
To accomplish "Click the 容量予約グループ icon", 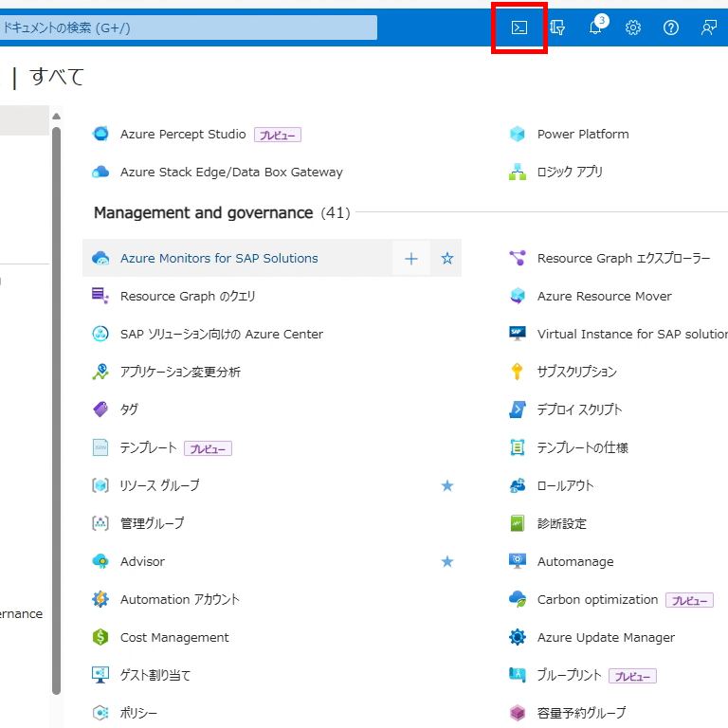I will click(x=518, y=713).
